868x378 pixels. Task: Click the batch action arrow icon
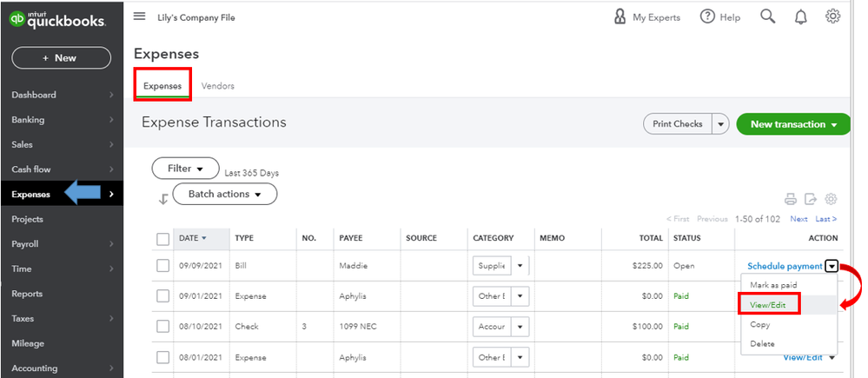pos(163,199)
